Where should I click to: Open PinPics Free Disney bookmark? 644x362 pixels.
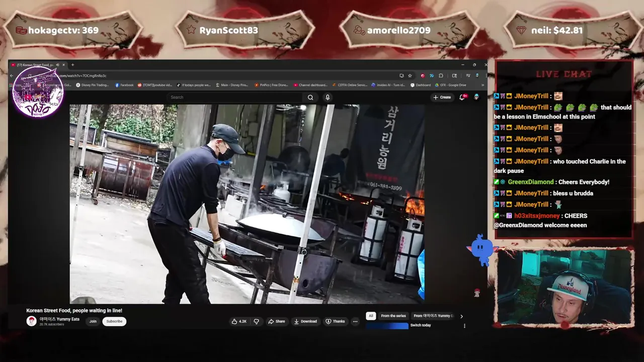click(271, 85)
